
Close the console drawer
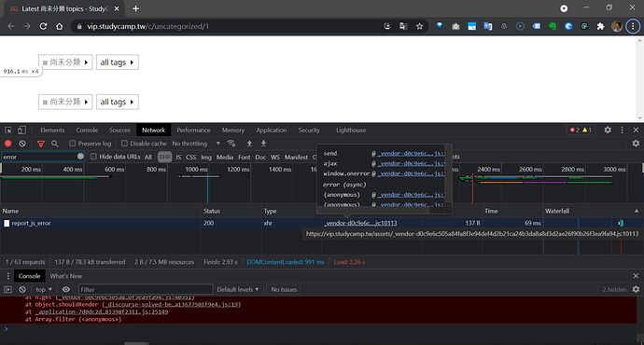636,276
